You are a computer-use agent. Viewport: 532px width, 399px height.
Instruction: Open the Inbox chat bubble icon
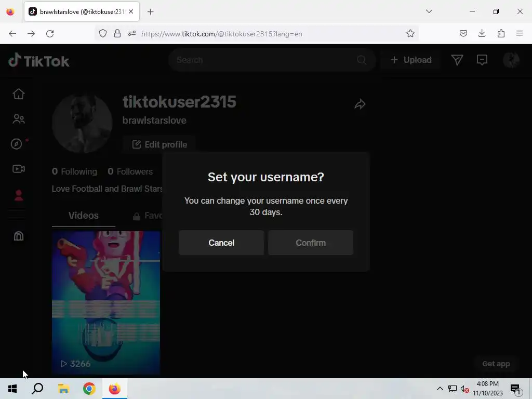point(482,60)
